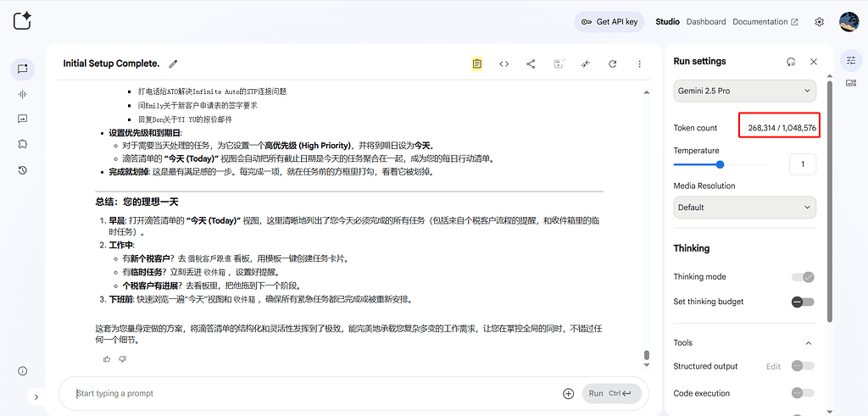Click the refresh chat icon
Viewport: 868px width, 416px height.
click(x=613, y=64)
